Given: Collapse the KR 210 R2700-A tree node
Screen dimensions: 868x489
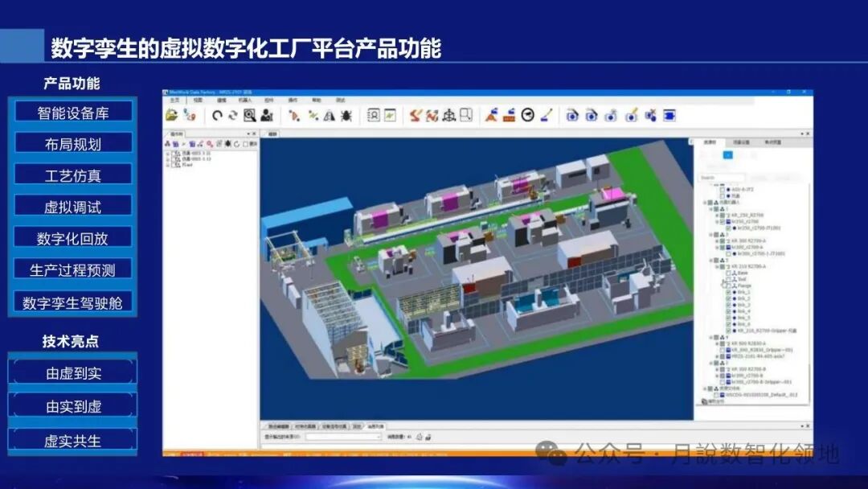Looking at the screenshot, I should (x=717, y=267).
